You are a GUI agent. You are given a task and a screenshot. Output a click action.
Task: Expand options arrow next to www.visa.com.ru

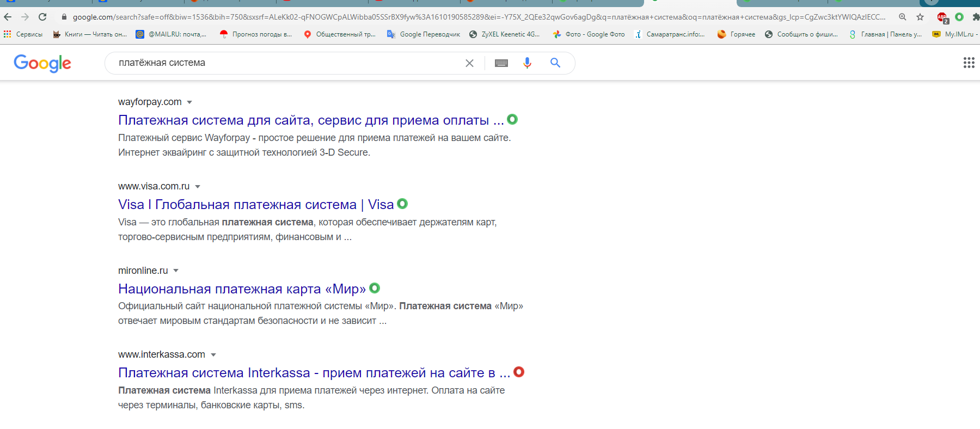coord(198,187)
